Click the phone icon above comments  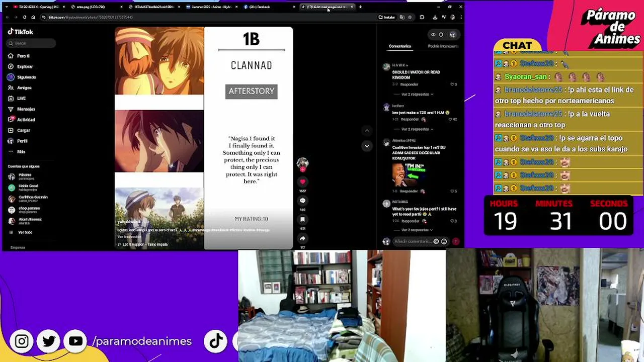coord(441,35)
